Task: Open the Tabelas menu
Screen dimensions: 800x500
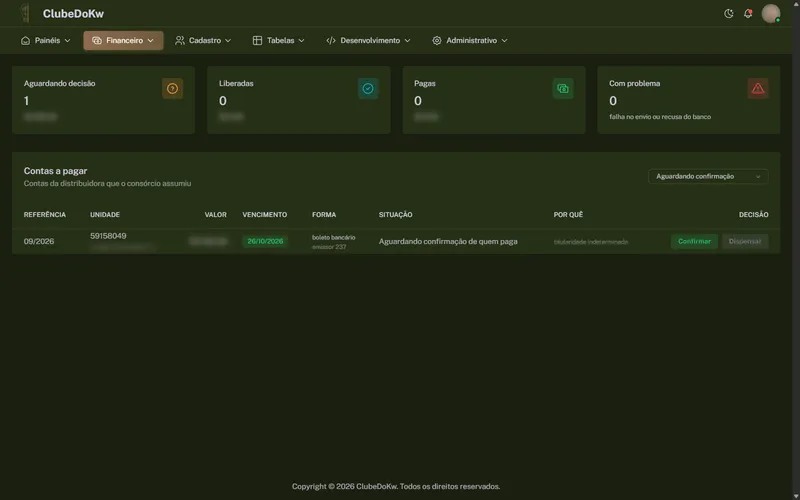Action: [x=279, y=40]
